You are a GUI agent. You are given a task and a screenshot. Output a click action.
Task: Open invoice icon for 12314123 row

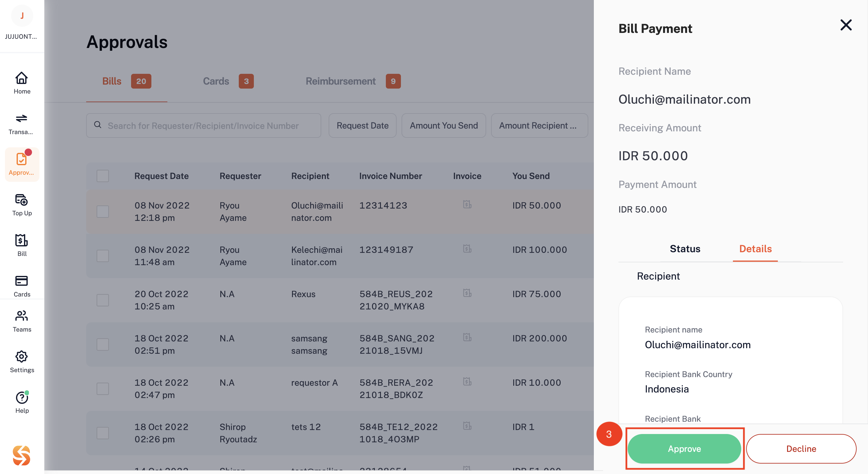pos(467,205)
